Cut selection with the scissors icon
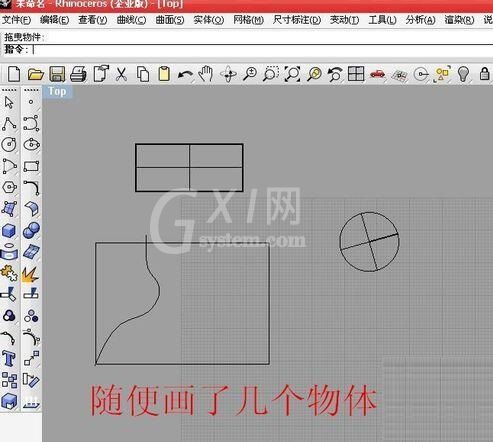493x442 pixels. pos(121,74)
